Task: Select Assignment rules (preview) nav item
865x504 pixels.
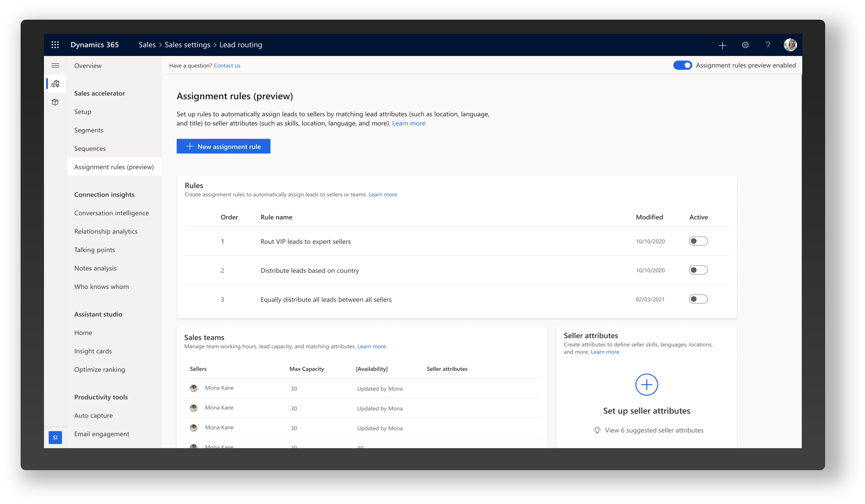Action: [x=114, y=167]
